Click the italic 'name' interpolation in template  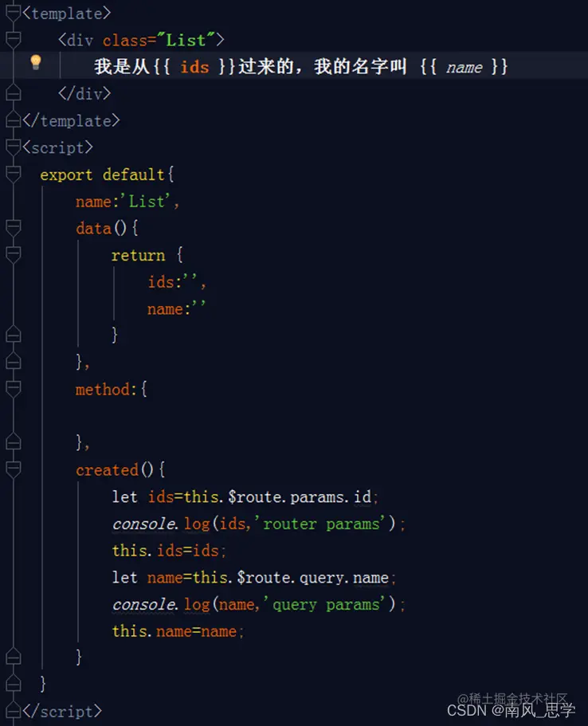(x=465, y=68)
